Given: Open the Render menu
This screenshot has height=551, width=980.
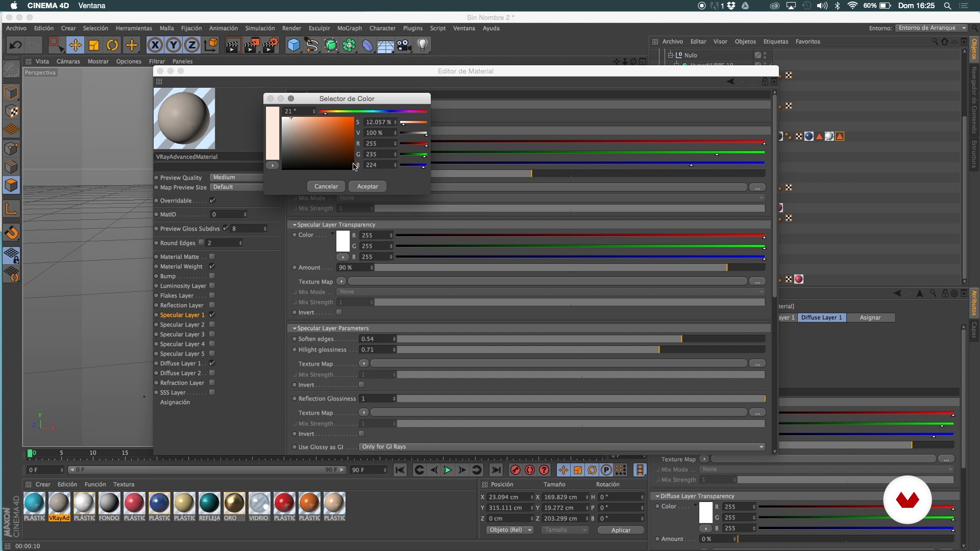Looking at the screenshot, I should tap(291, 28).
